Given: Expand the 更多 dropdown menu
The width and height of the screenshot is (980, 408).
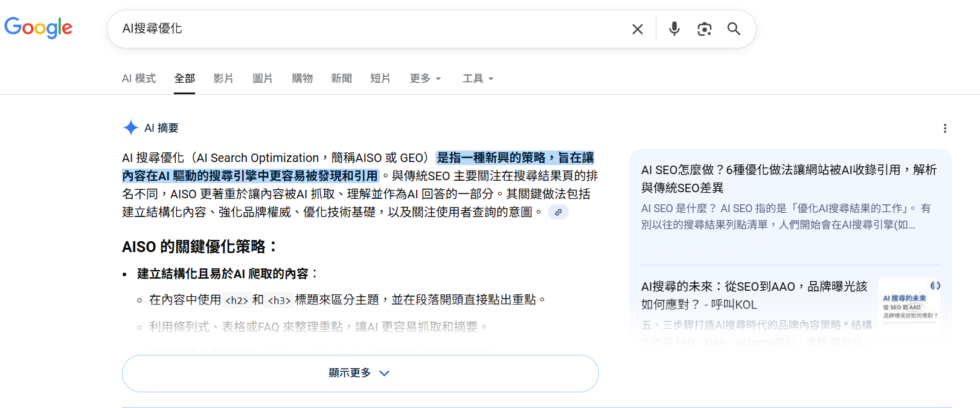Looking at the screenshot, I should (x=425, y=79).
